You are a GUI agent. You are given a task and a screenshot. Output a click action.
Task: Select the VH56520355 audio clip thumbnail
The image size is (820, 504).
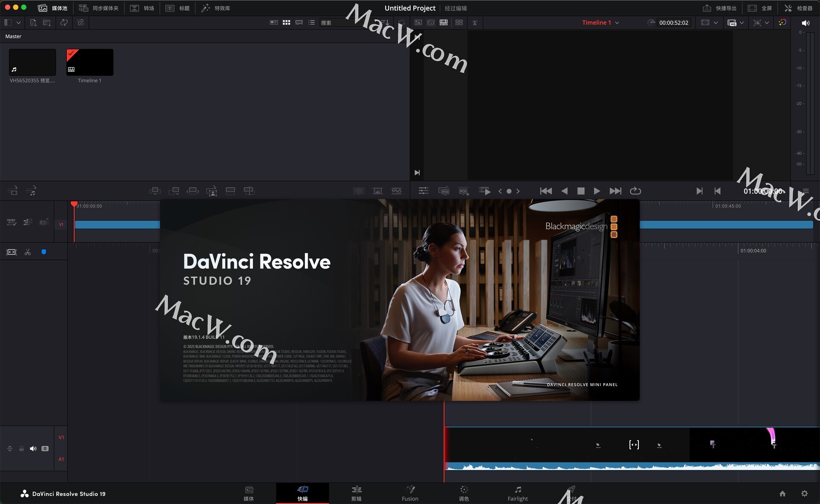pyautogui.click(x=32, y=62)
